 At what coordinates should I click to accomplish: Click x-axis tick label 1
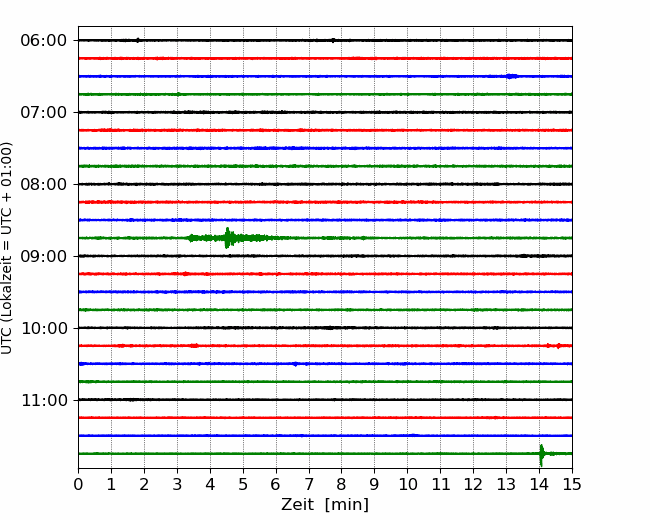pos(111,484)
